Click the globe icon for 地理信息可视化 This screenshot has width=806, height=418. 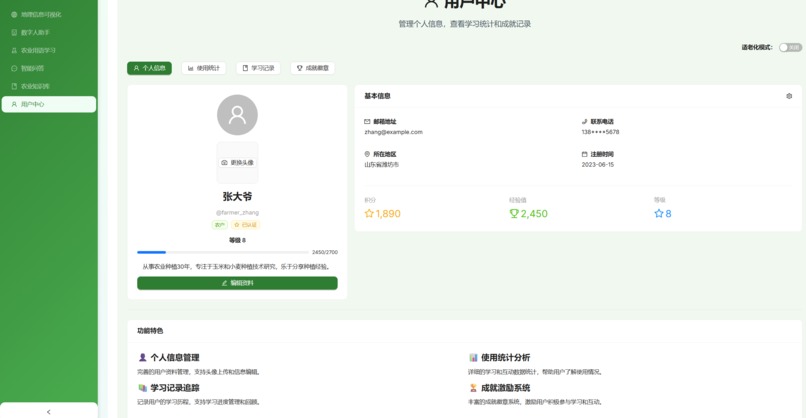[x=14, y=14]
